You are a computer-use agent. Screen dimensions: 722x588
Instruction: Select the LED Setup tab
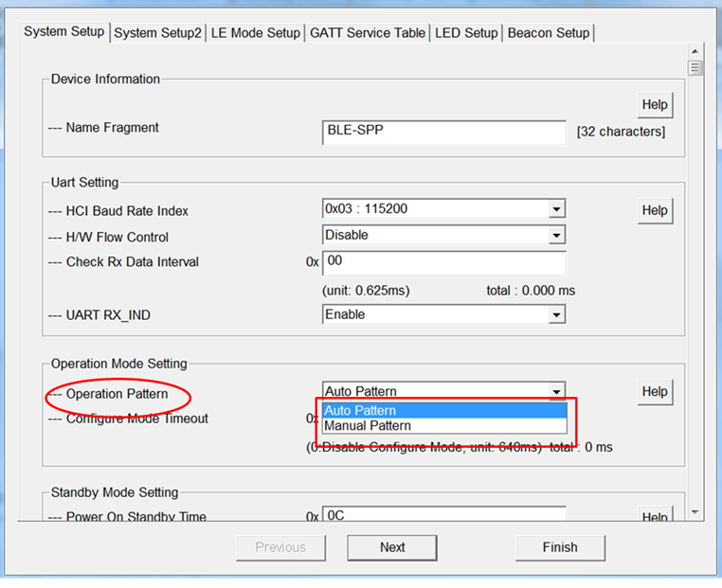click(x=465, y=33)
